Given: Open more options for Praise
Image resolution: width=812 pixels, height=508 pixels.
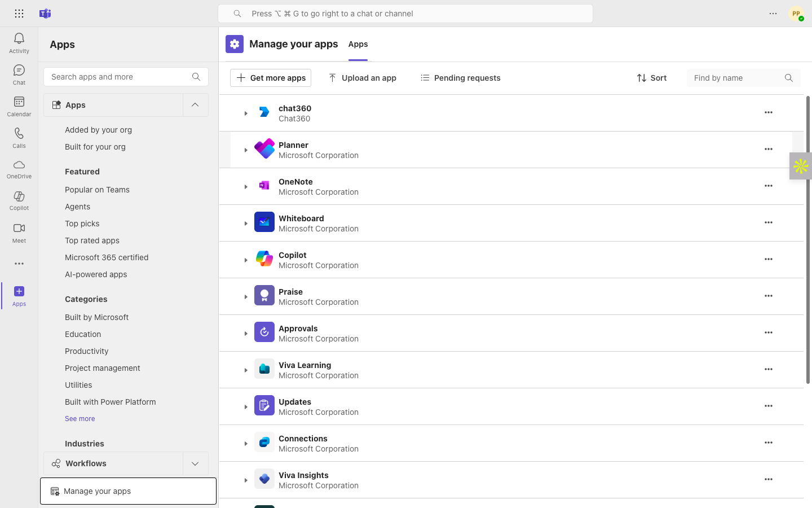Looking at the screenshot, I should [x=769, y=296].
